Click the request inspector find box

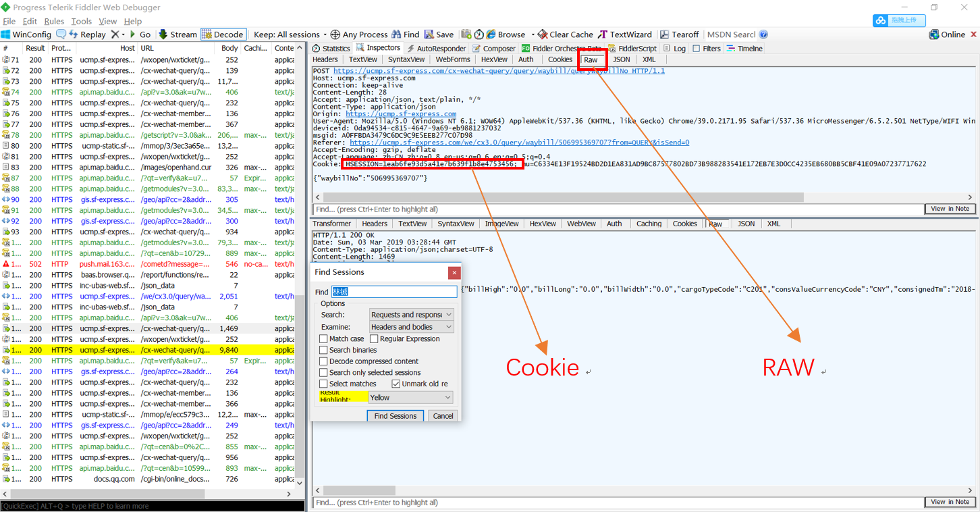click(618, 209)
